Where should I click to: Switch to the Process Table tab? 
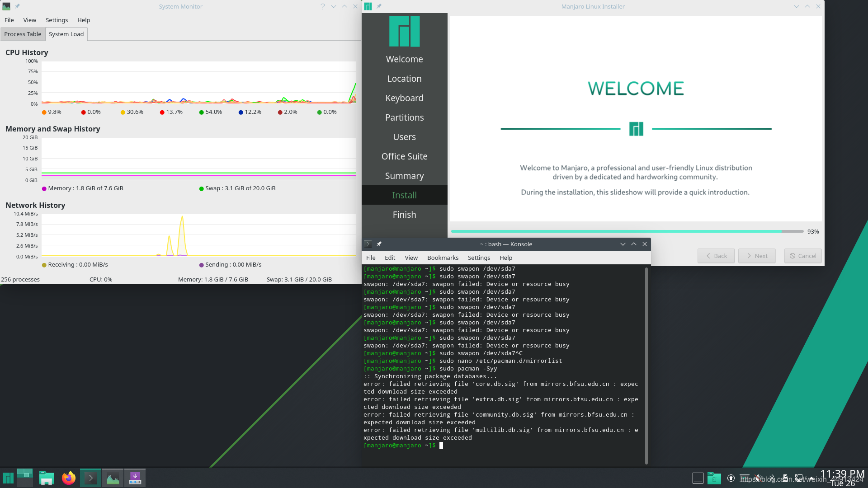[x=23, y=34]
